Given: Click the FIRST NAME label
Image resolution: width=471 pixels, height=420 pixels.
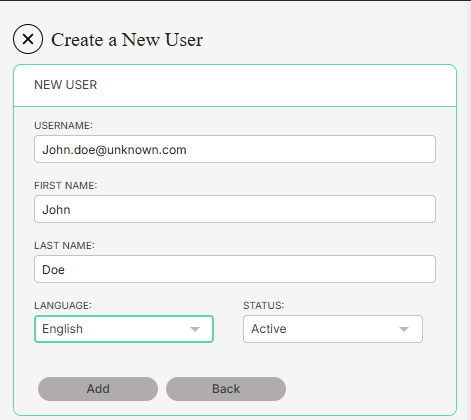Looking at the screenshot, I should 66,186.
